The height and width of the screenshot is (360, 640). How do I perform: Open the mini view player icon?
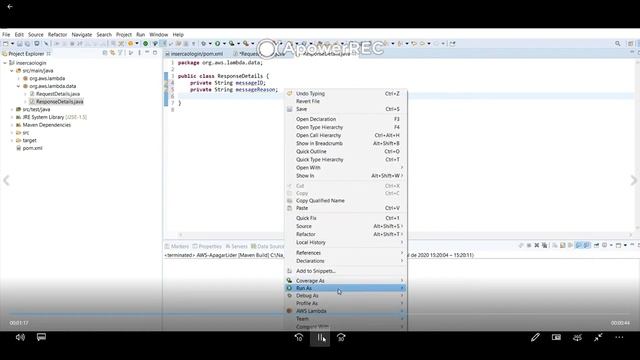(556, 337)
